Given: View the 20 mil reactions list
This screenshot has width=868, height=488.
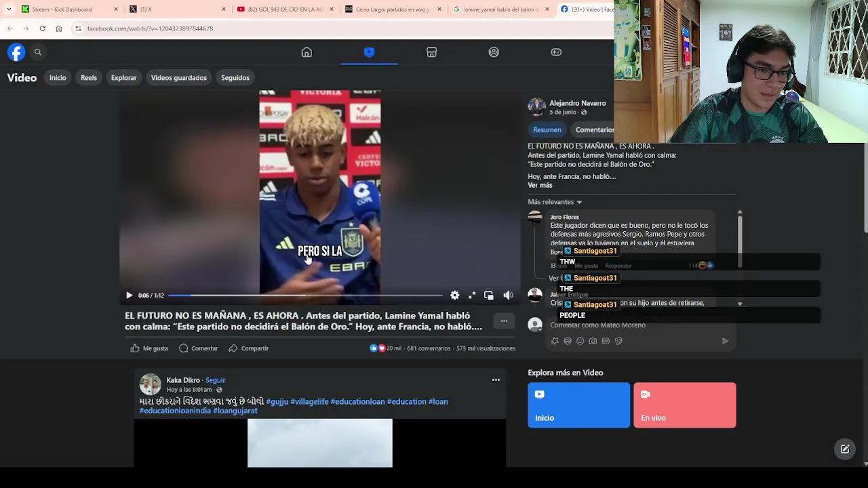Looking at the screenshot, I should click(x=385, y=348).
